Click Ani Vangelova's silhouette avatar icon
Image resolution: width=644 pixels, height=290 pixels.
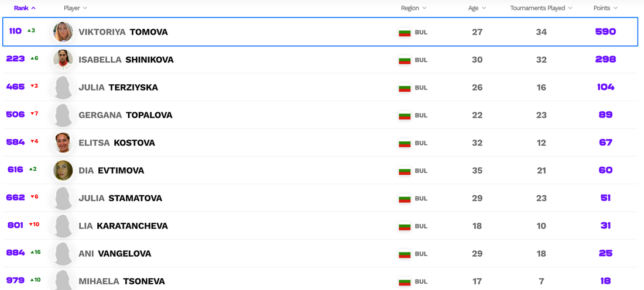63,254
